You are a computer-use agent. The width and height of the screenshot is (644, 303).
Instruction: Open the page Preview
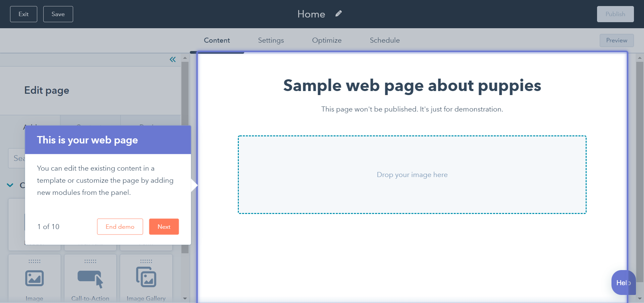616,40
